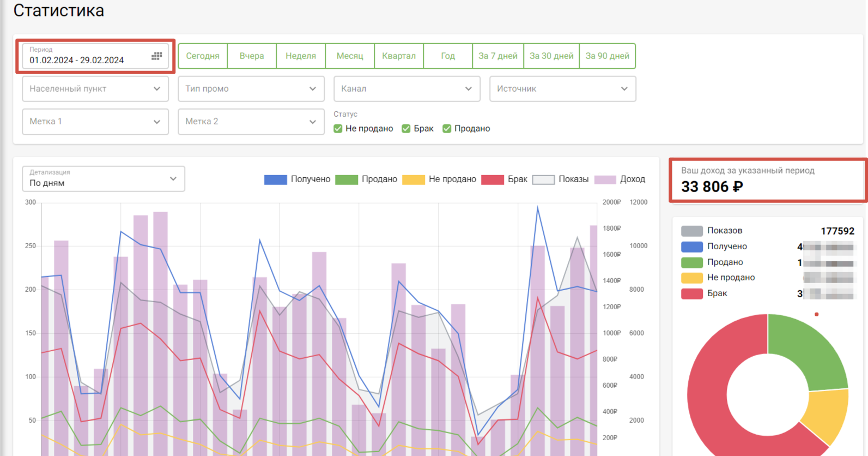The height and width of the screenshot is (456, 868).
Task: Toggle the green 'Продано' chart legend swatch
Action: point(347,180)
